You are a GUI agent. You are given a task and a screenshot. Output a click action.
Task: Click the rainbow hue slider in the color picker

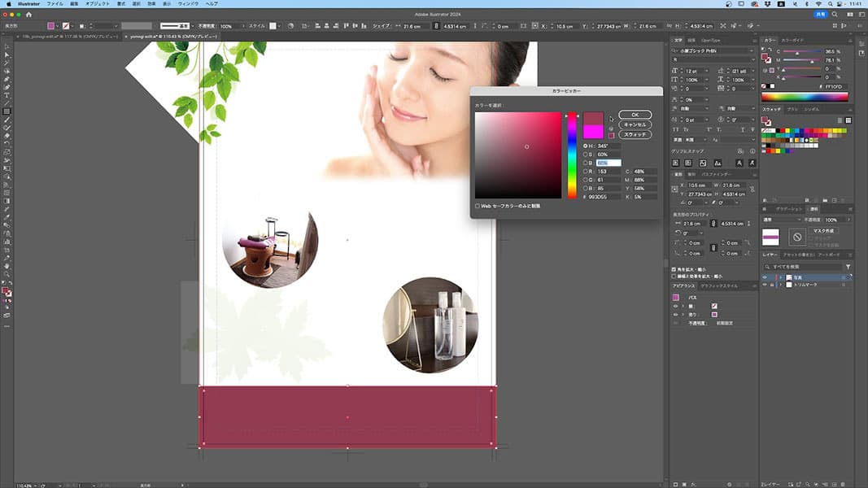click(572, 155)
